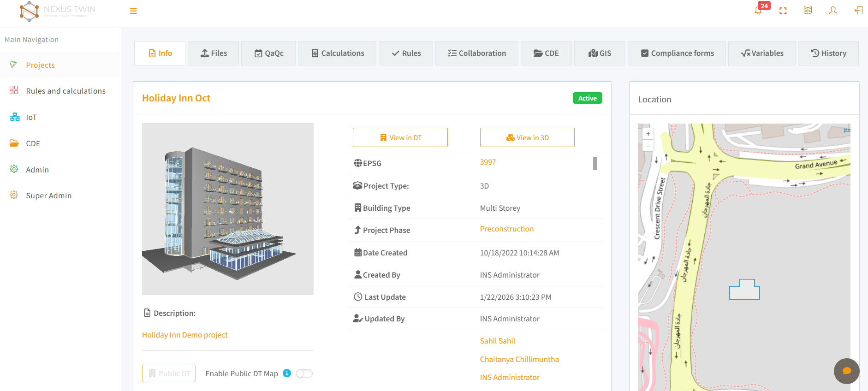Switch to the Info tab

160,53
